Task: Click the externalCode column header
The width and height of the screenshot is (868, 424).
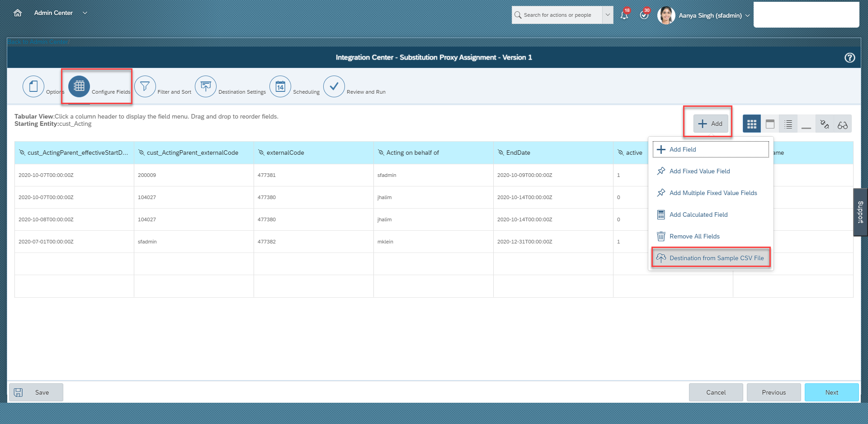Action: (285, 153)
